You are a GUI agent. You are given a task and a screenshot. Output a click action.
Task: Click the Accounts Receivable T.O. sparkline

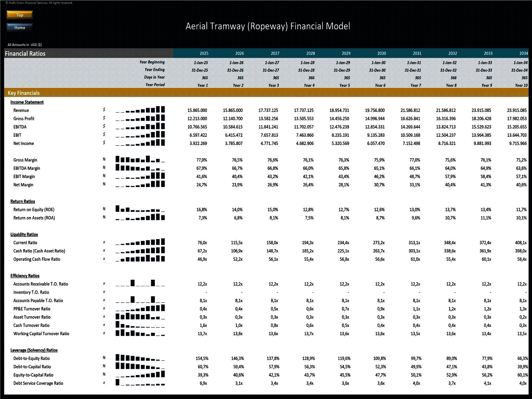[x=140, y=283]
